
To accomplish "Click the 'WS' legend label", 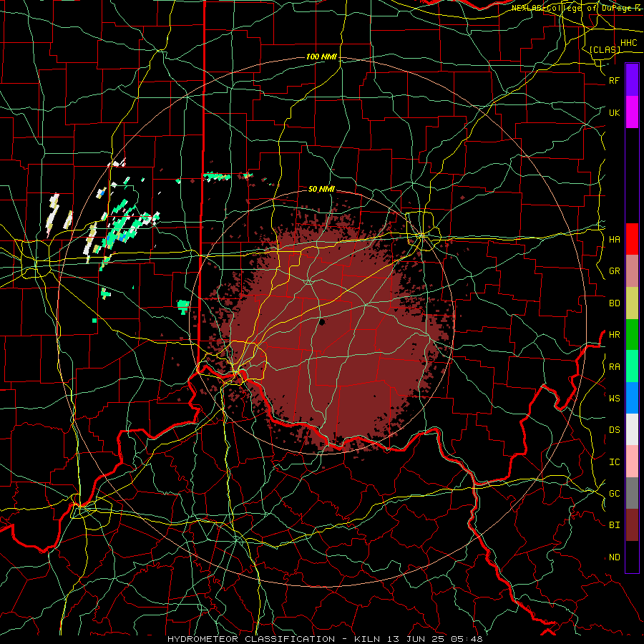I will click(614, 399).
